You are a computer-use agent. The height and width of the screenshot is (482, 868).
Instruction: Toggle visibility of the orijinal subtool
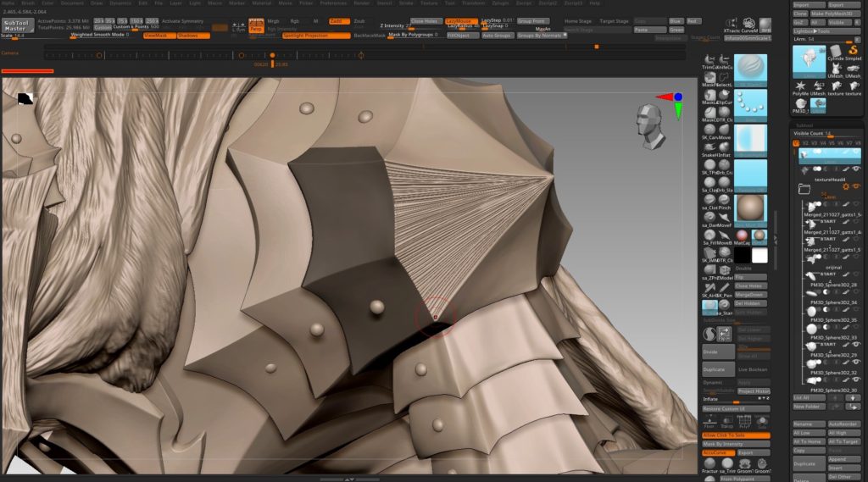[x=856, y=273]
